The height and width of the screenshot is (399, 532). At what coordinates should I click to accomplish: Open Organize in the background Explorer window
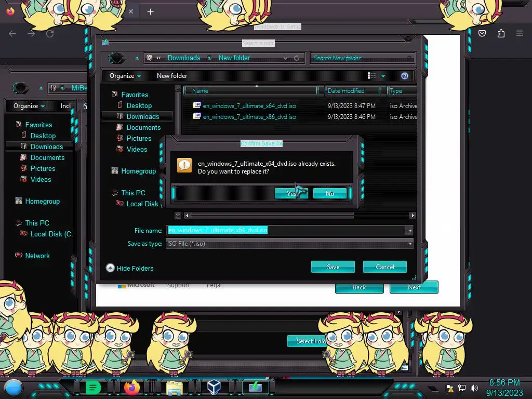click(29, 106)
